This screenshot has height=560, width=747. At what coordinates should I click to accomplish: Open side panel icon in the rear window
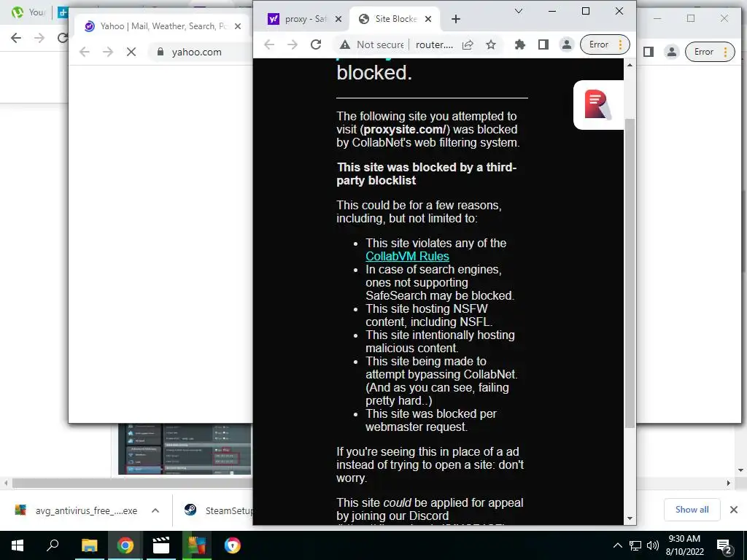click(x=648, y=52)
